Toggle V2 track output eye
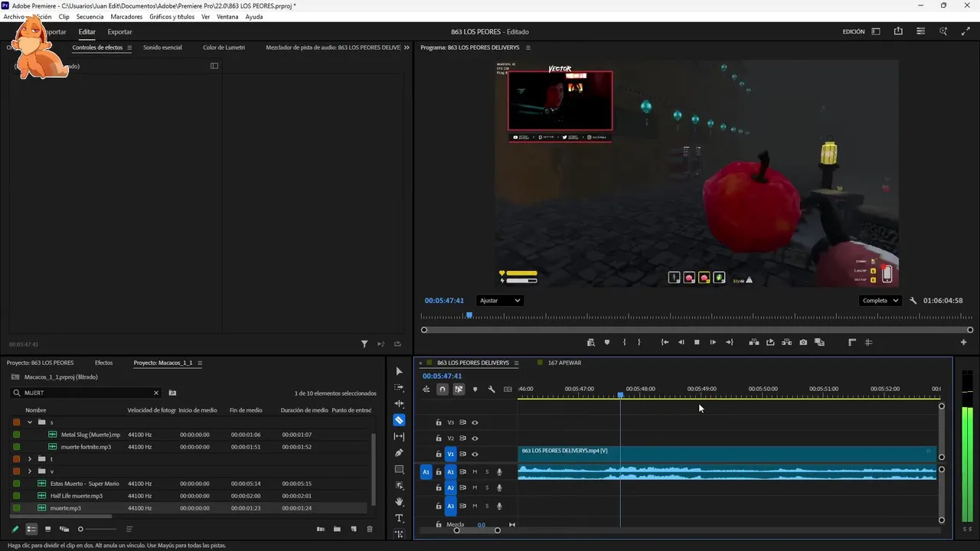The image size is (980, 551). (475, 439)
